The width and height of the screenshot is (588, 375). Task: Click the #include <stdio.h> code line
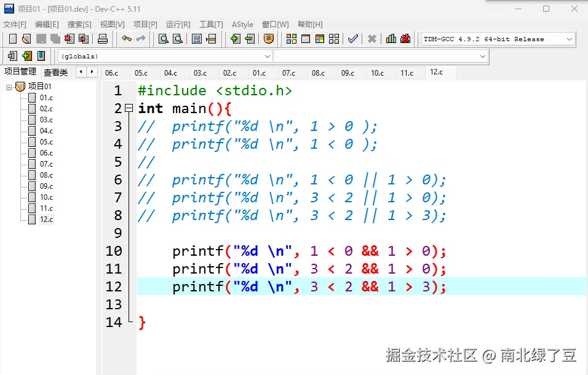pyautogui.click(x=215, y=90)
